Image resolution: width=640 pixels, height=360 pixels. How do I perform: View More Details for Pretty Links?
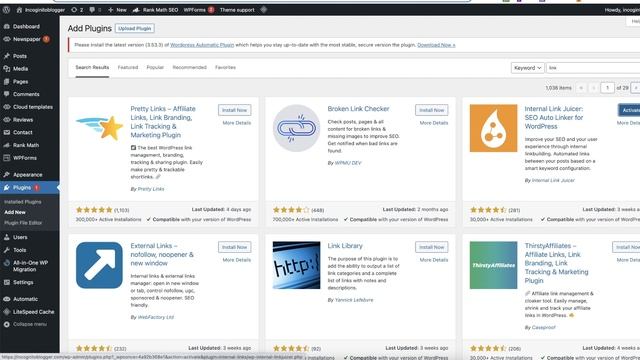(x=237, y=123)
